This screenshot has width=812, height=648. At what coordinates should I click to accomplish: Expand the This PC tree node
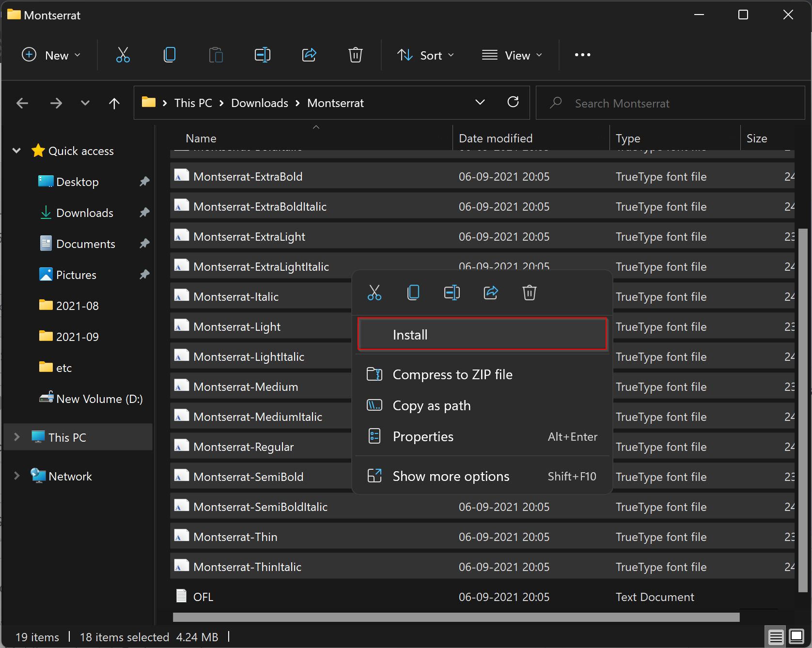tap(16, 437)
